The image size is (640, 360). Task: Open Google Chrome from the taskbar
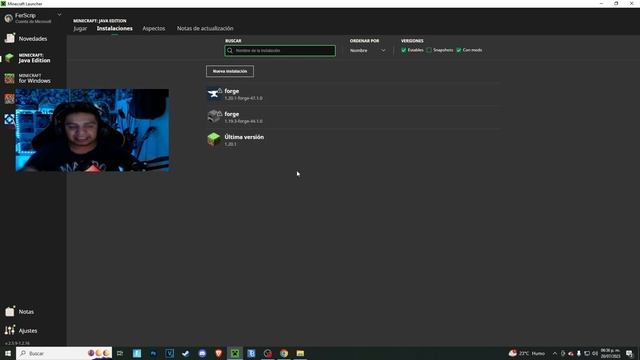coord(284,353)
